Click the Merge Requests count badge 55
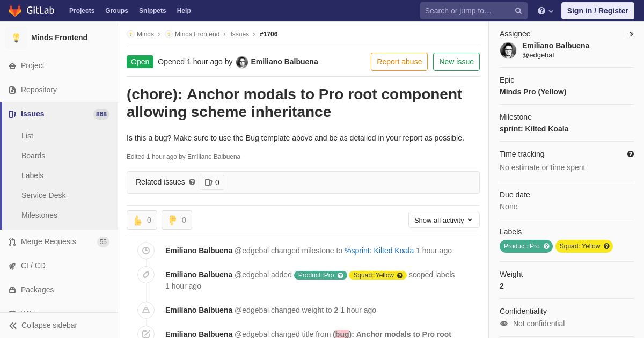 103,242
